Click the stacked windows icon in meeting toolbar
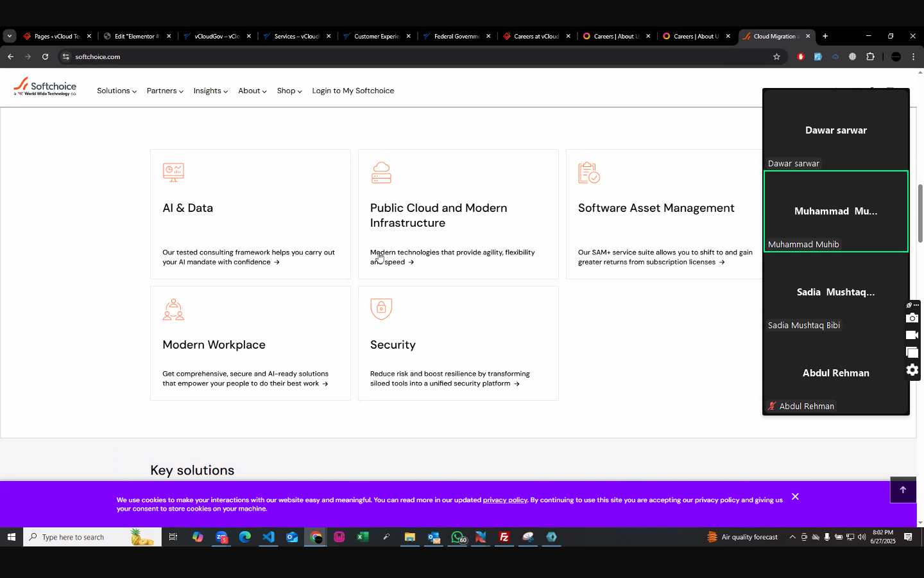The image size is (924, 578). (912, 353)
